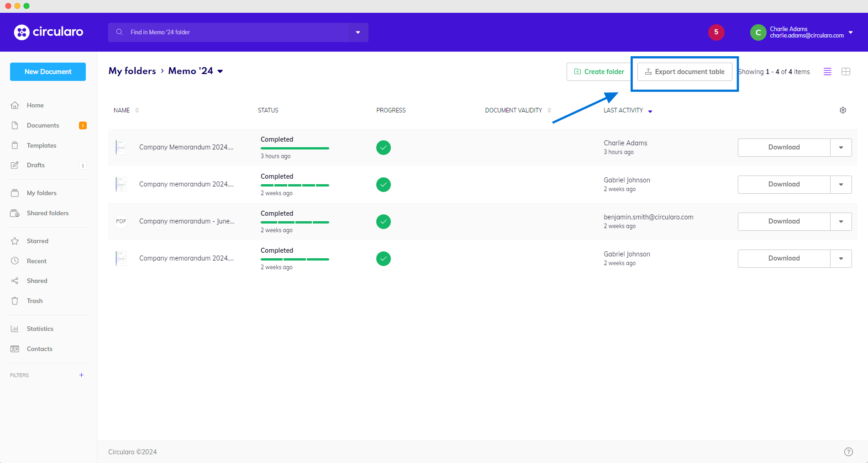This screenshot has height=463, width=868.
Task: Add a new filter with plus icon
Action: coord(81,375)
